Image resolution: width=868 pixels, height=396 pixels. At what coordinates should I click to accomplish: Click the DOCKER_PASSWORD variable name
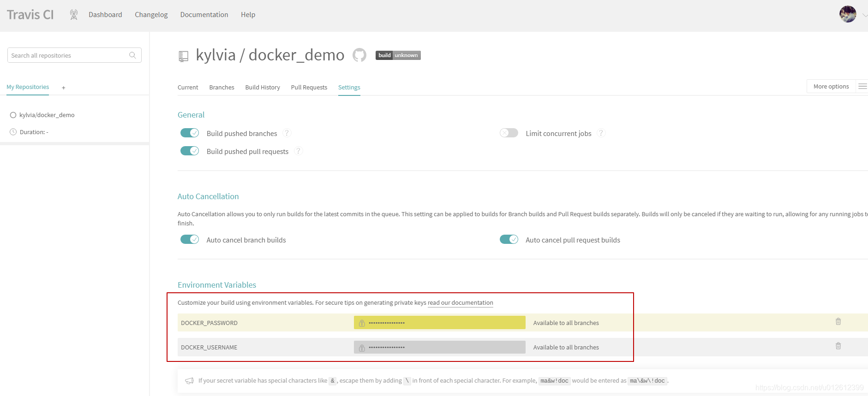pos(209,323)
